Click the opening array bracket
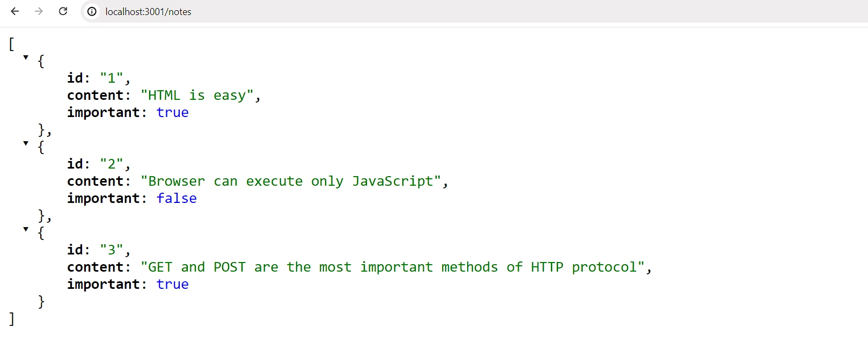This screenshot has width=868, height=364. tap(12, 44)
